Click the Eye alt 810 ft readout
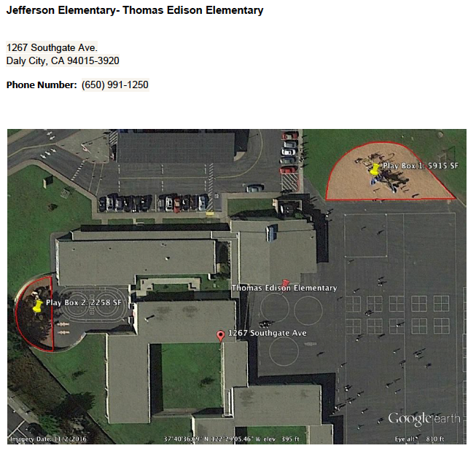This screenshot has height=459, width=476. pyautogui.click(x=420, y=439)
